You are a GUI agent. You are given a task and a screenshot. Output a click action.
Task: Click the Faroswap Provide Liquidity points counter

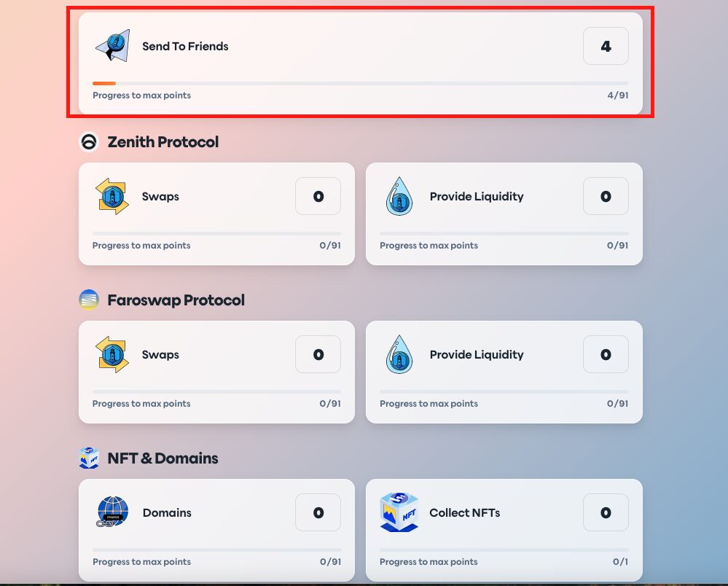[x=606, y=355]
